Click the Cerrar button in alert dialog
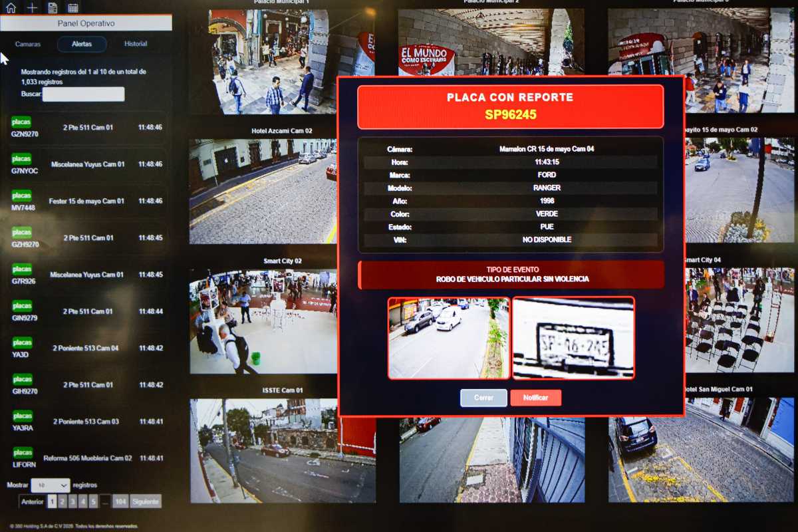The image size is (798, 532). pos(483,398)
